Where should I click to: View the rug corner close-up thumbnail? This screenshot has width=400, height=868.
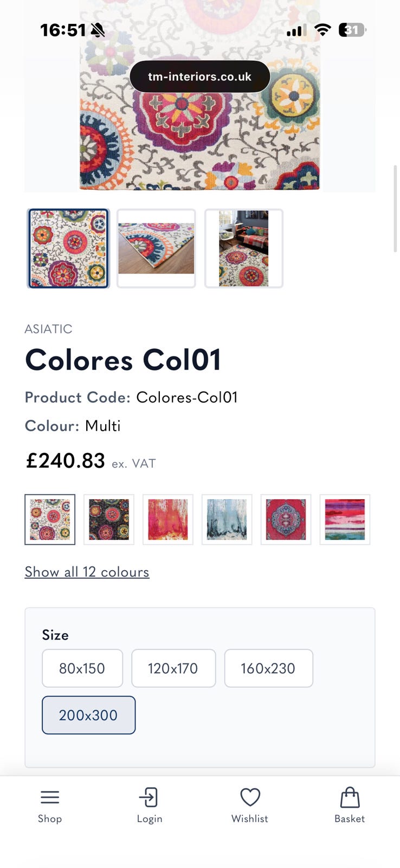tap(156, 248)
